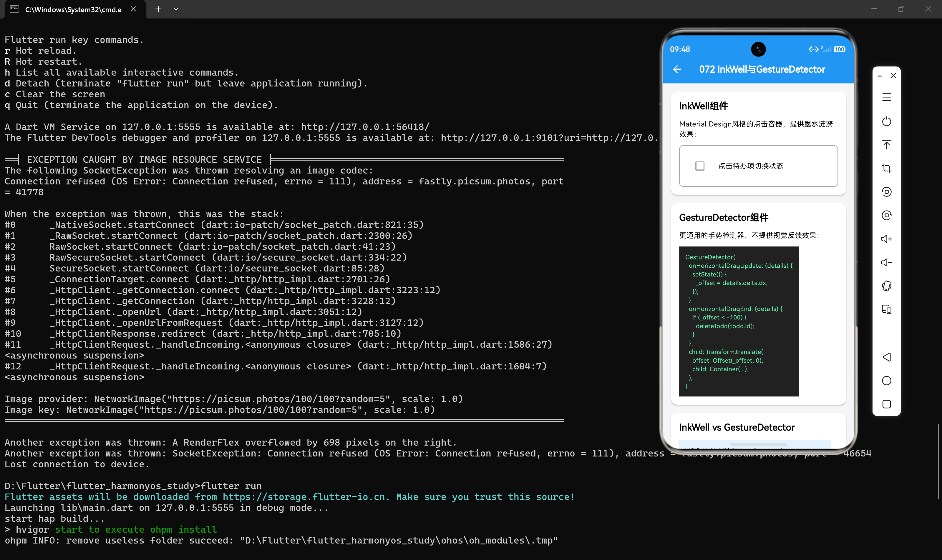Viewport: 942px width, 560px height.
Task: Open the emulator hamburger menu
Action: tap(886, 97)
